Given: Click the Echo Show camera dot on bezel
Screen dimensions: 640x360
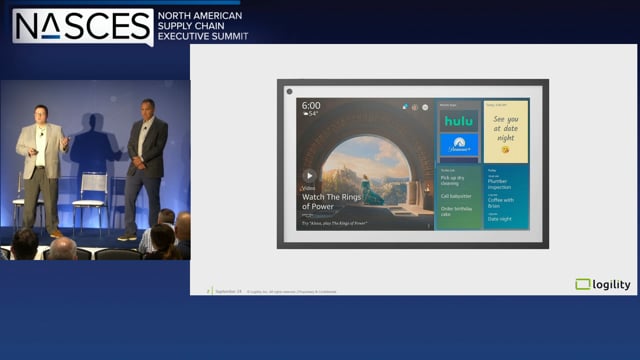Looking at the screenshot, I should [289, 91].
